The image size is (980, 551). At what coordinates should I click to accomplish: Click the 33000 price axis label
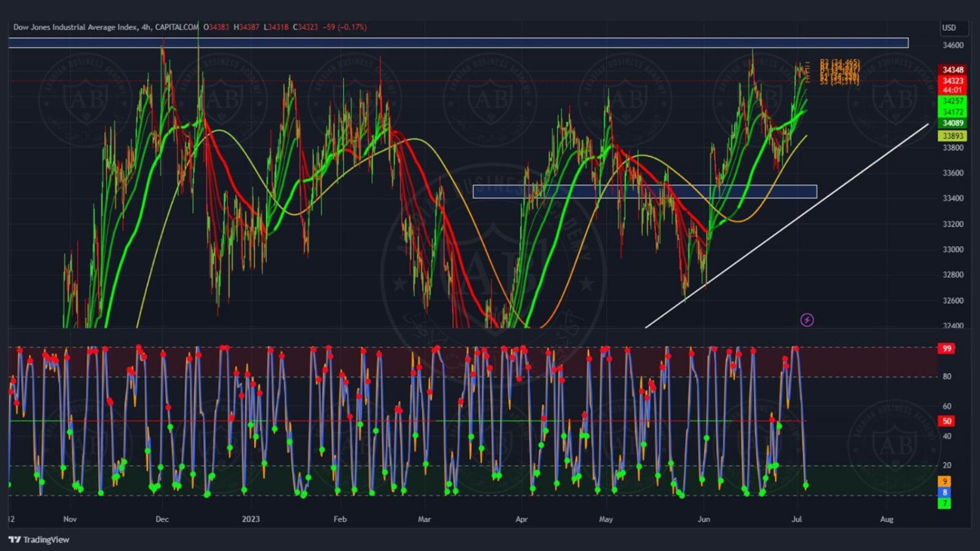(953, 249)
